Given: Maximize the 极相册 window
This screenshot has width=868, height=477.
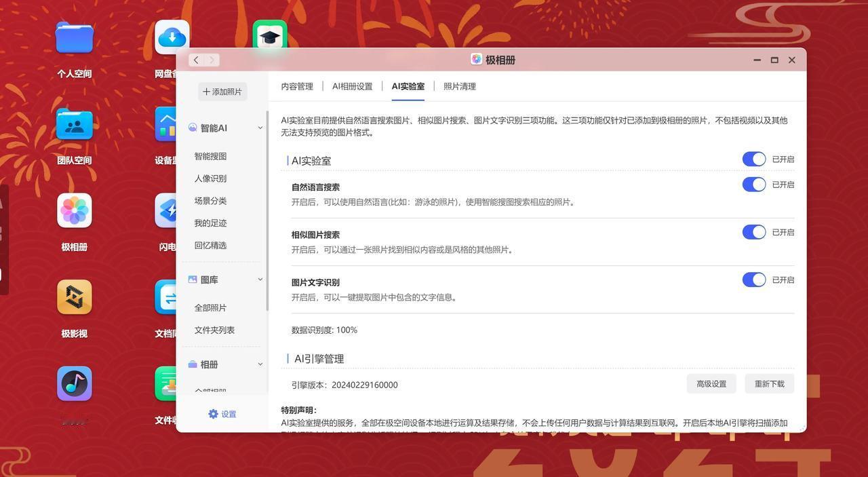Looking at the screenshot, I should (774, 60).
